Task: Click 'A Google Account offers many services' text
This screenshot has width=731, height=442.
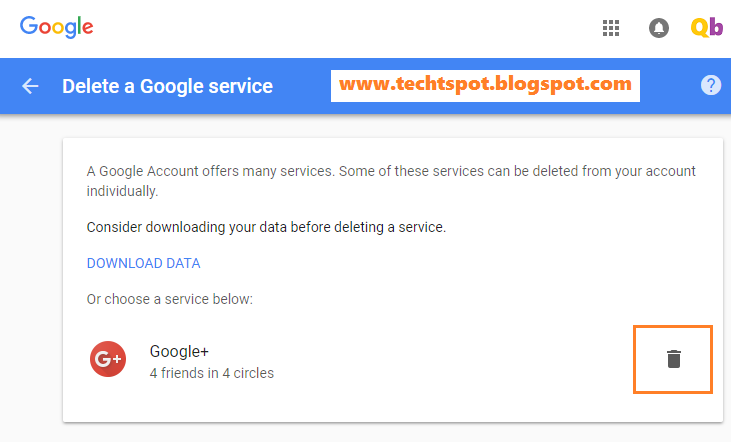Action: [210, 171]
